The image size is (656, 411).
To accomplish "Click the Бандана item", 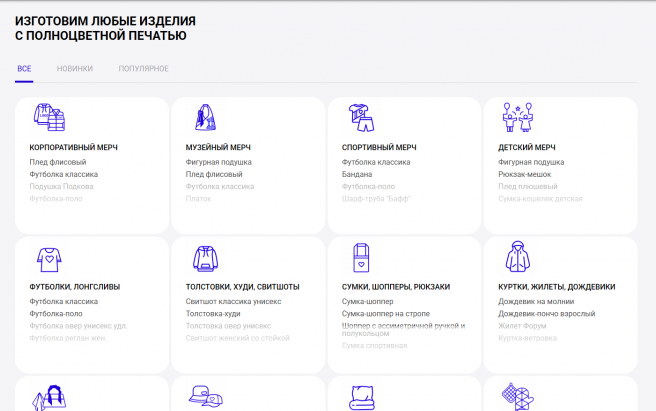I will click(357, 174).
